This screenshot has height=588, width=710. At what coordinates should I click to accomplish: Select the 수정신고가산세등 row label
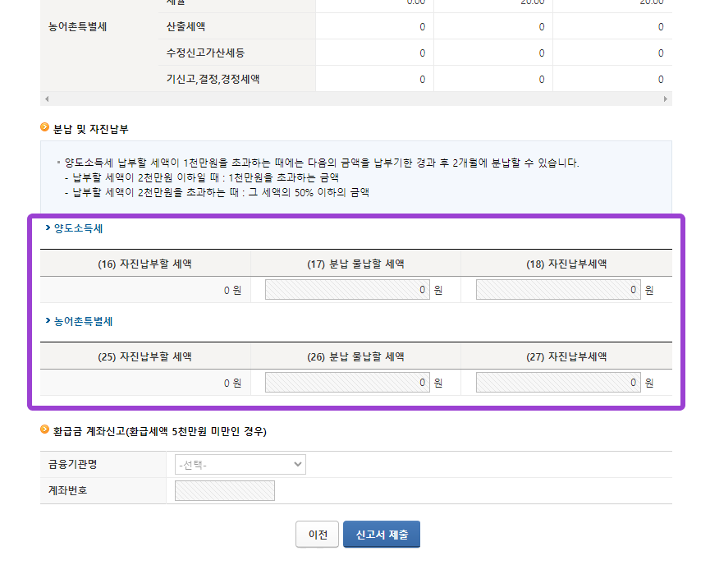205,53
